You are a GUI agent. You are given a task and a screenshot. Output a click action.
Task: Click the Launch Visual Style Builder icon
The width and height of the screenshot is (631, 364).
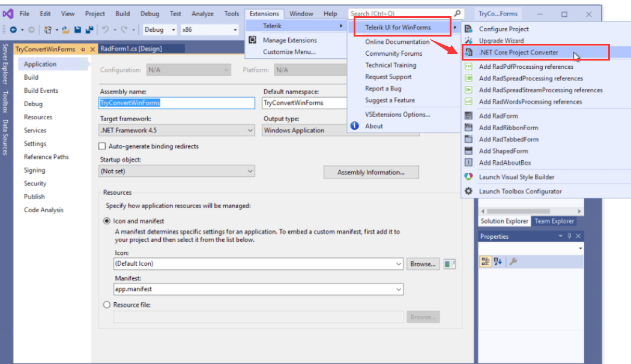pyautogui.click(x=468, y=177)
